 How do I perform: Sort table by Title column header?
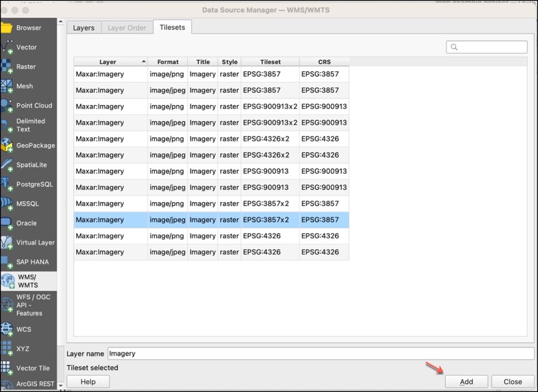point(203,62)
